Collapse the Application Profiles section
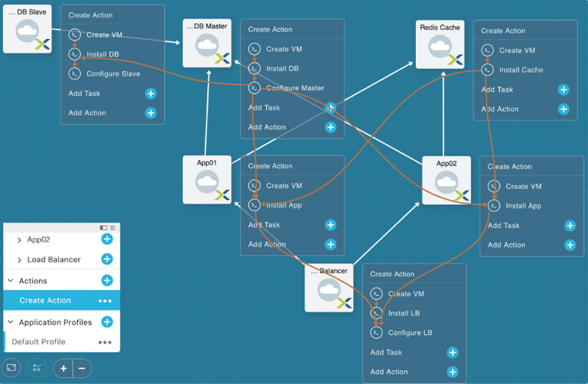 [x=10, y=322]
